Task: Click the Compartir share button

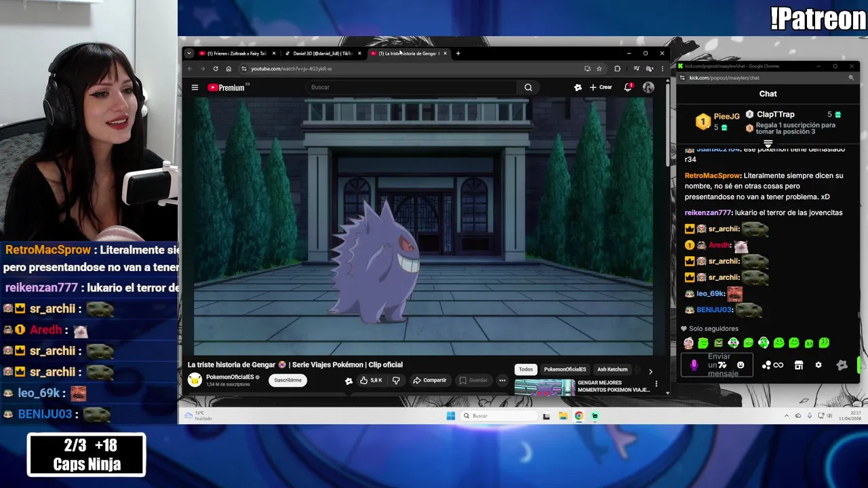Action: (429, 380)
